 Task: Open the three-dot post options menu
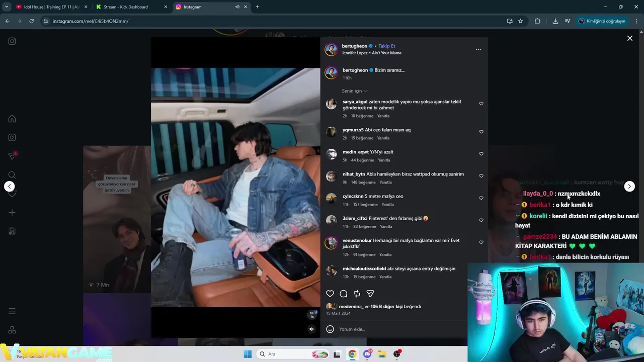click(478, 49)
